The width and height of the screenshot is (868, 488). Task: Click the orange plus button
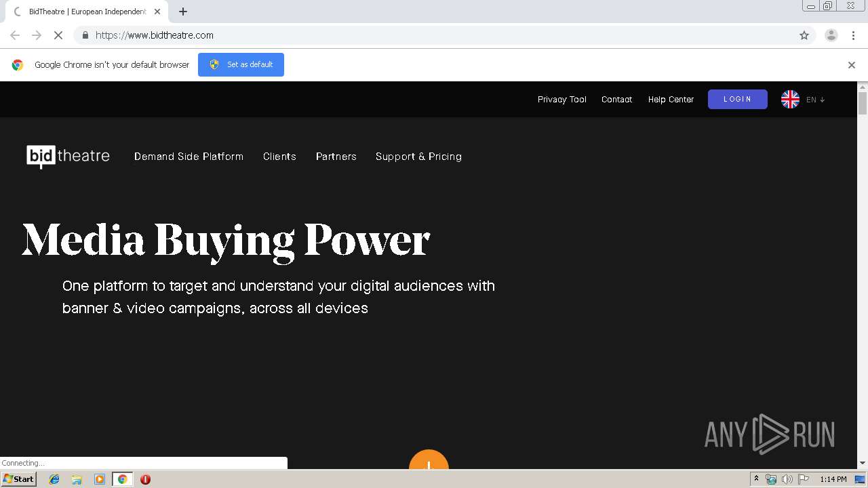[x=429, y=459]
